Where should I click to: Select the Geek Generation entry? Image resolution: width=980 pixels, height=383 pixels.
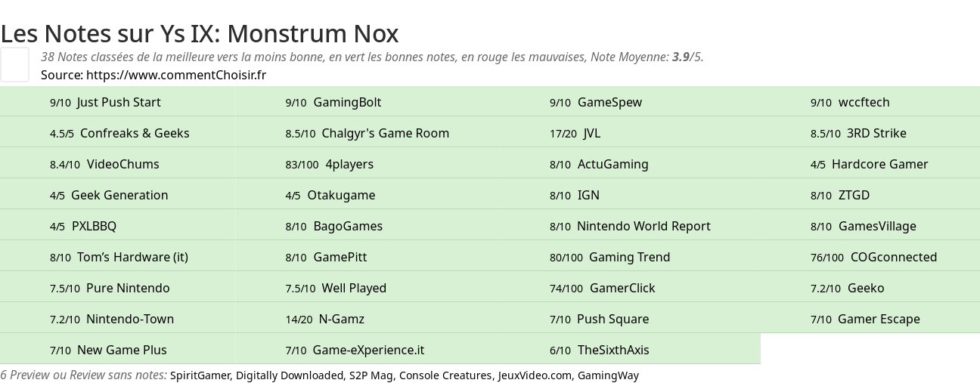point(119,195)
